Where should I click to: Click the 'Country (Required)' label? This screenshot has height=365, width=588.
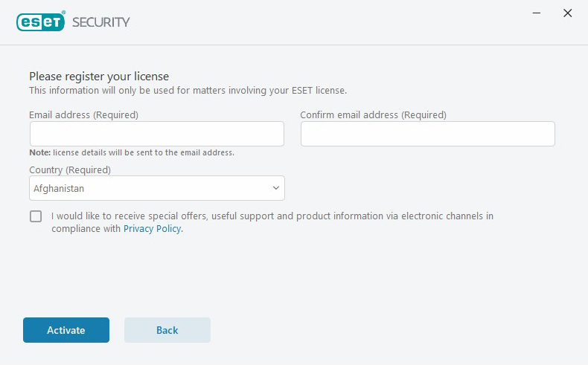pyautogui.click(x=70, y=170)
